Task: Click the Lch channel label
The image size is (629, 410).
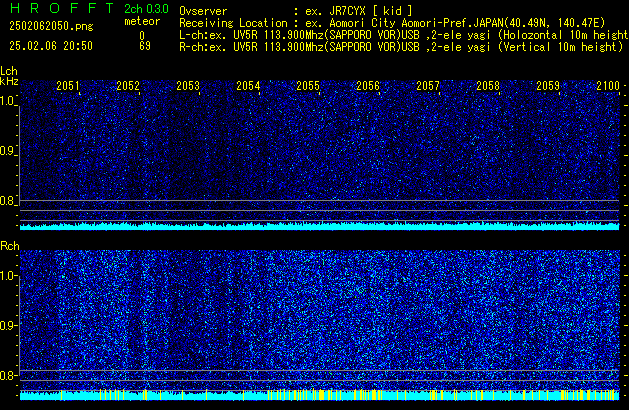Action: click(9, 71)
